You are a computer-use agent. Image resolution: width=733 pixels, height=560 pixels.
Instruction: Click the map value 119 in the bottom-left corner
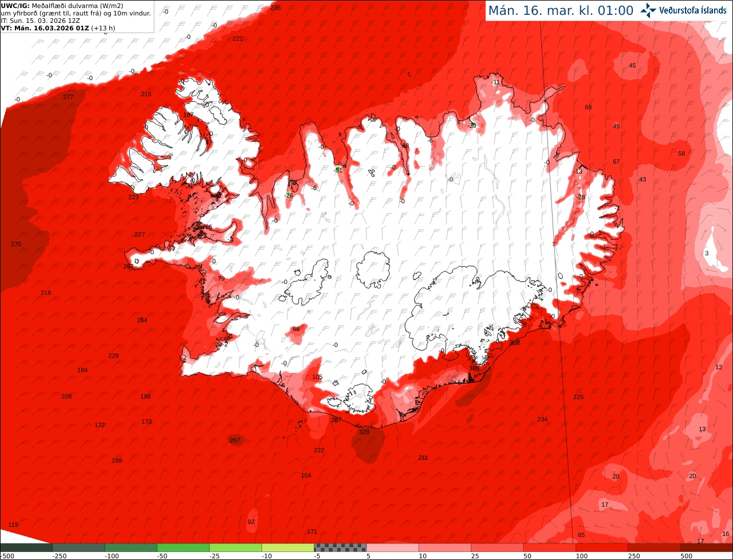tap(13, 524)
